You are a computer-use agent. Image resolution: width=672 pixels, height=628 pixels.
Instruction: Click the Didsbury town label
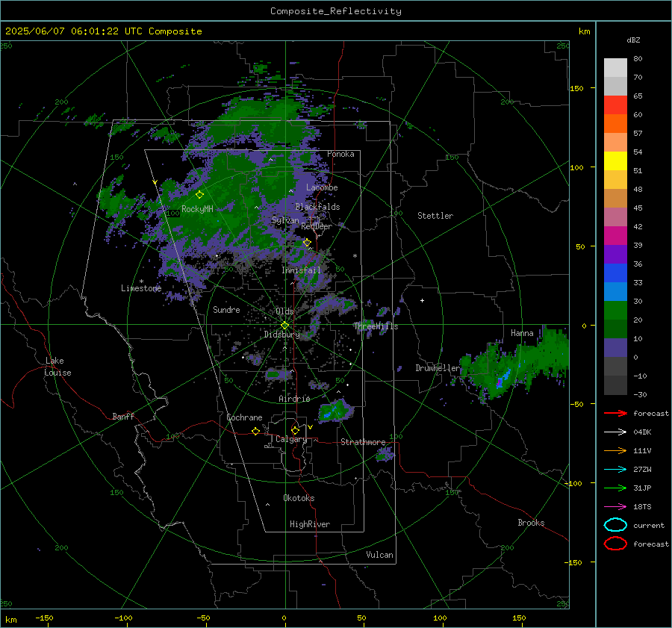pos(281,335)
